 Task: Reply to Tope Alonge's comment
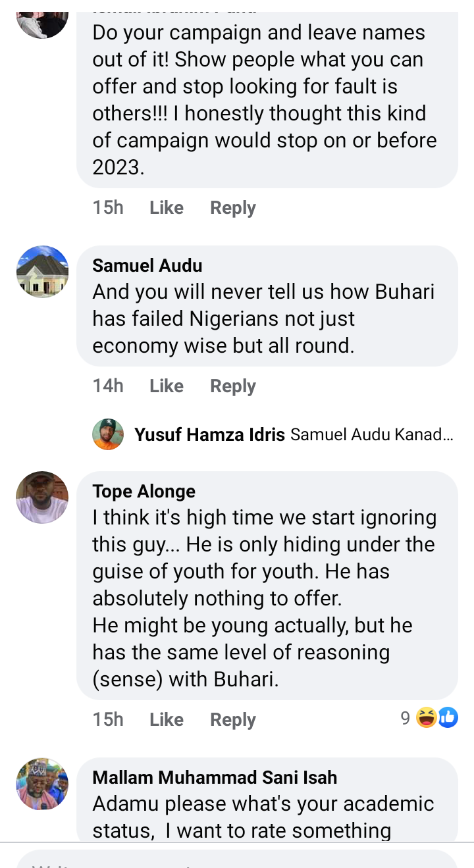(x=232, y=719)
